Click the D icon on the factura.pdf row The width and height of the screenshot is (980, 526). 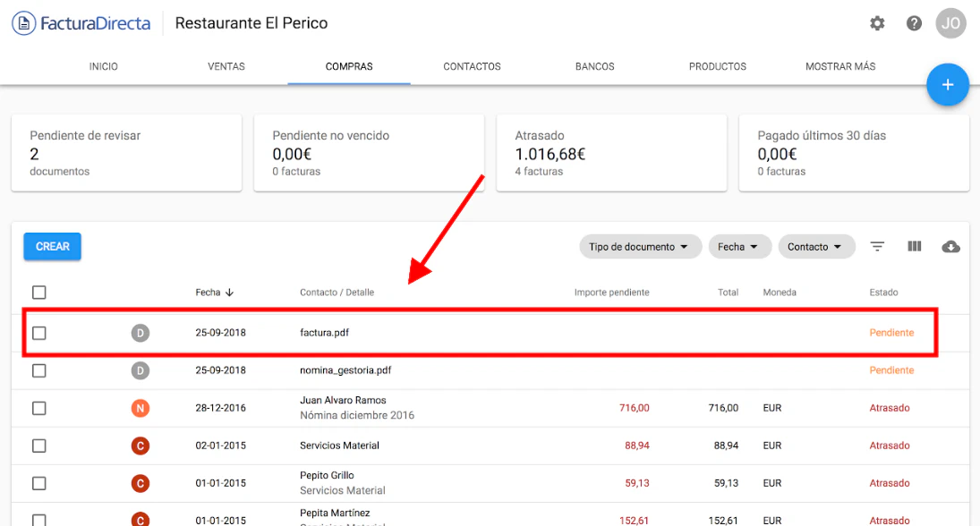(141, 332)
